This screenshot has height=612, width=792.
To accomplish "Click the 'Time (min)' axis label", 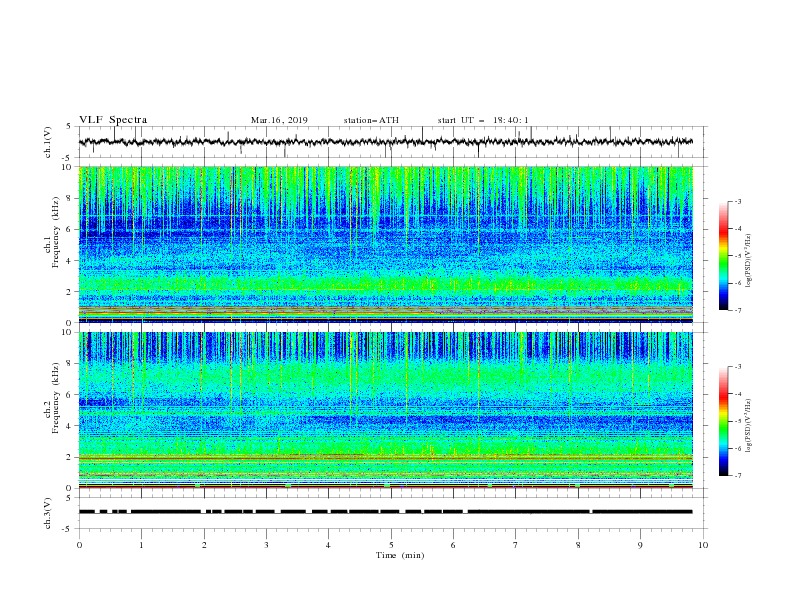I will (400, 555).
